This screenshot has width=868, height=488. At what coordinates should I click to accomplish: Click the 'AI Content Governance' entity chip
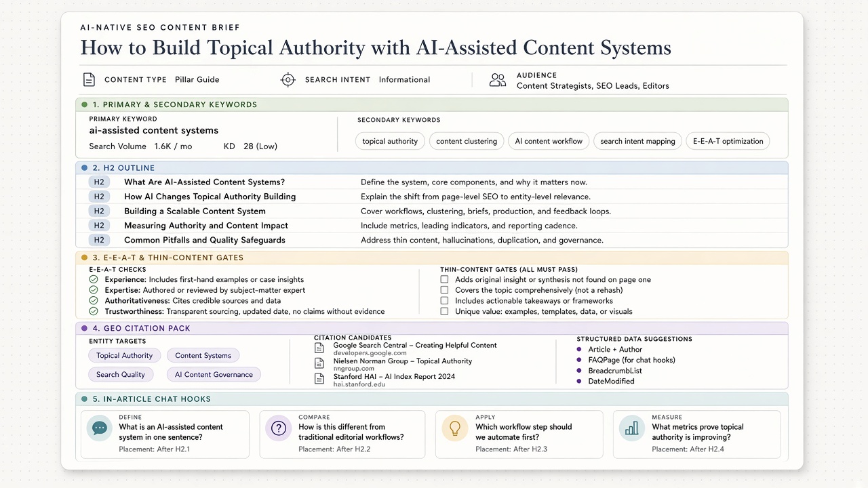pos(214,374)
